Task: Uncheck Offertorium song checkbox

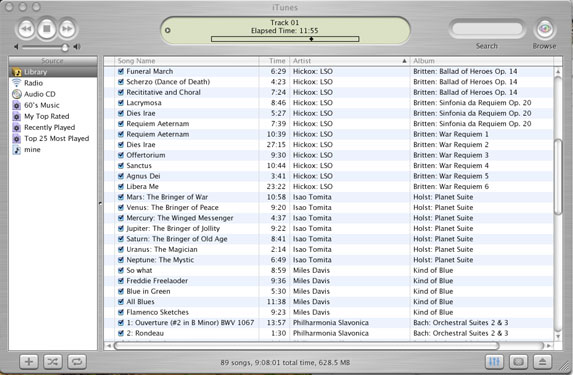Action: tap(121, 155)
